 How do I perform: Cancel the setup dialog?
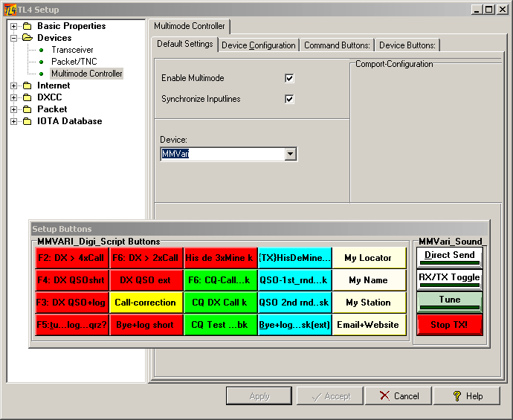coord(399,395)
